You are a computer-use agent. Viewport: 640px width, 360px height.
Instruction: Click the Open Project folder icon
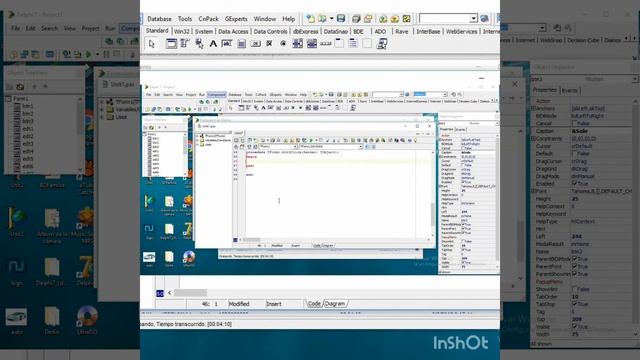pyautogui.click(x=368, y=19)
